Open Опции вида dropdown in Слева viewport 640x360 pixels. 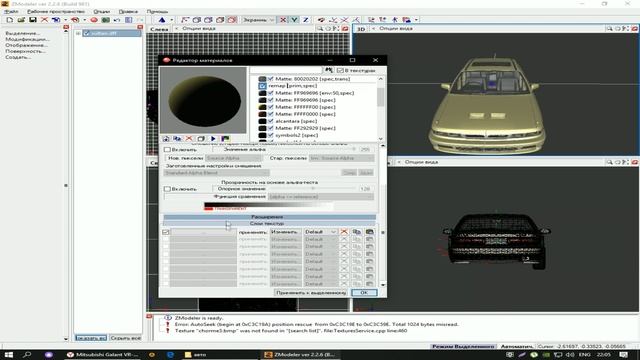click(198, 29)
